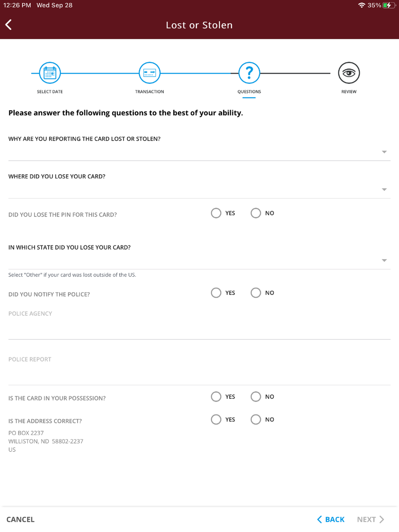Click the Review eye step icon
Viewport: 399px width, 532px height.
point(349,73)
